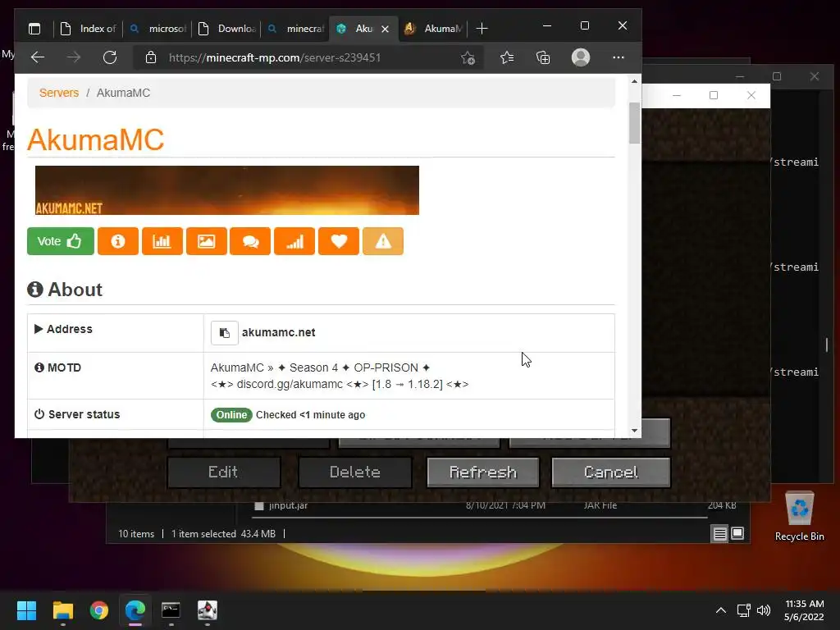The height and width of the screenshot is (630, 840).
Task: Click the AkumaMC server banner image
Action: coord(227,190)
